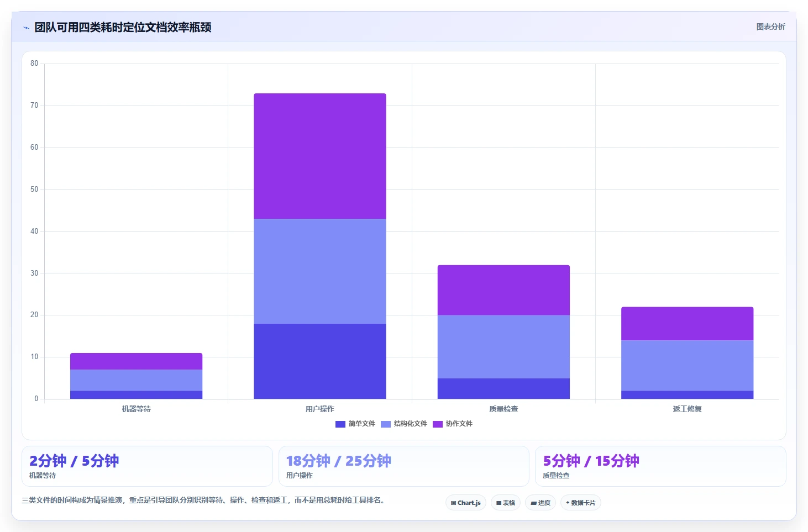The height and width of the screenshot is (532, 808).
Task: Click the purple segment of 返工修复 bar
Action: pos(687,324)
